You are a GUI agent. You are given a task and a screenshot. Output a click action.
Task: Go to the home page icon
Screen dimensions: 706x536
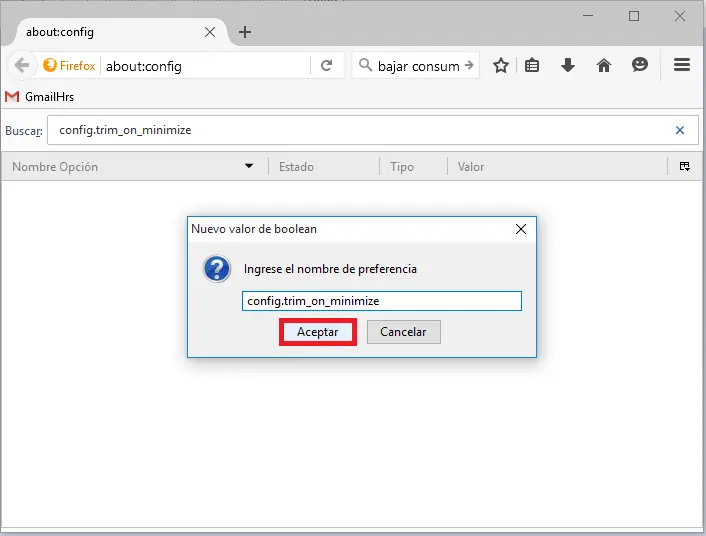[604, 66]
